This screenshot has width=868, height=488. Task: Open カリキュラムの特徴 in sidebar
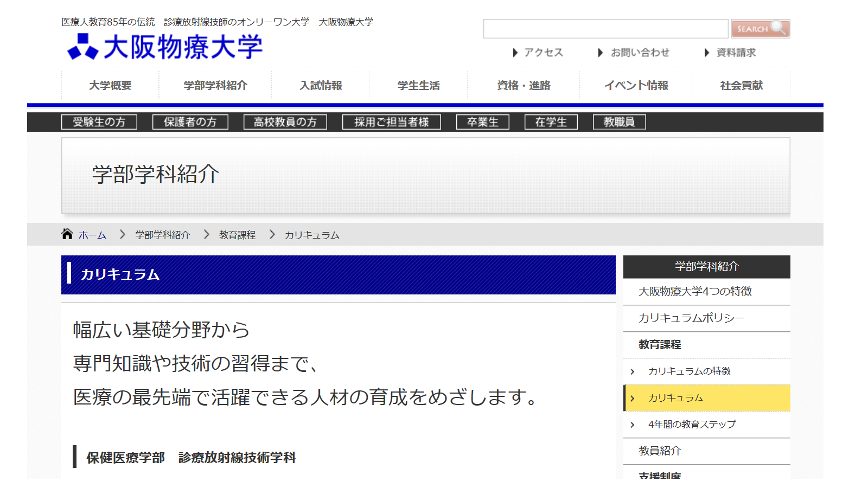706,371
